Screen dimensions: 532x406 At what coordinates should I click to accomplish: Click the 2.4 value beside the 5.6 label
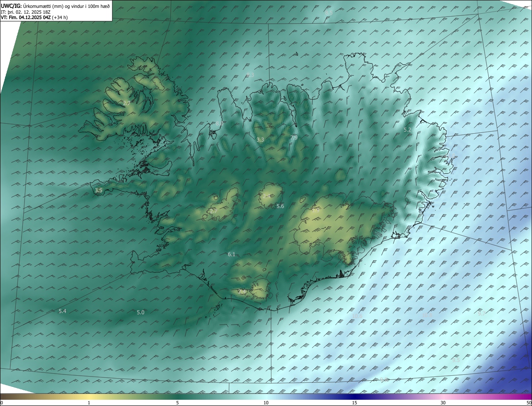(x=266, y=196)
